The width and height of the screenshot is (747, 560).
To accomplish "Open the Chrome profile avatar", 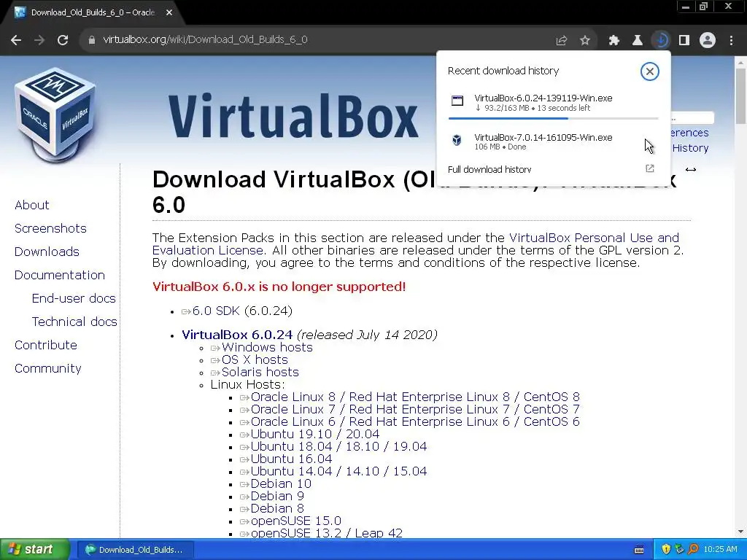I will [708, 41].
